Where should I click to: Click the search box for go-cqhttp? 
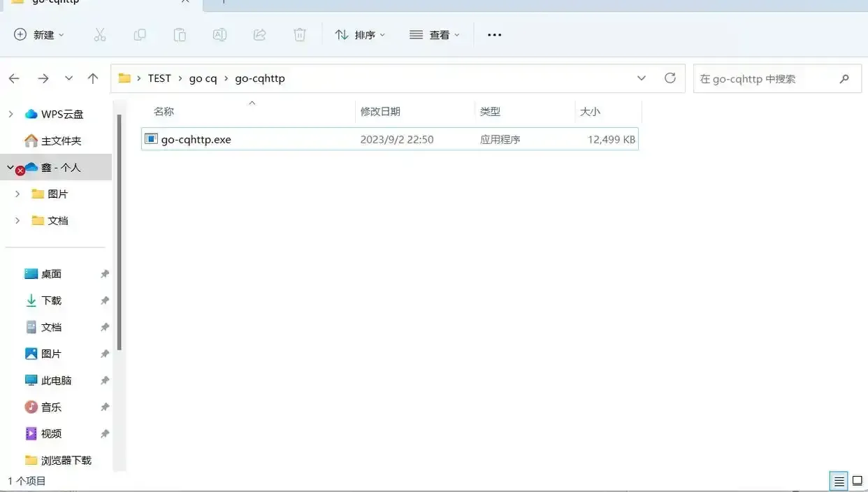[x=765, y=79]
